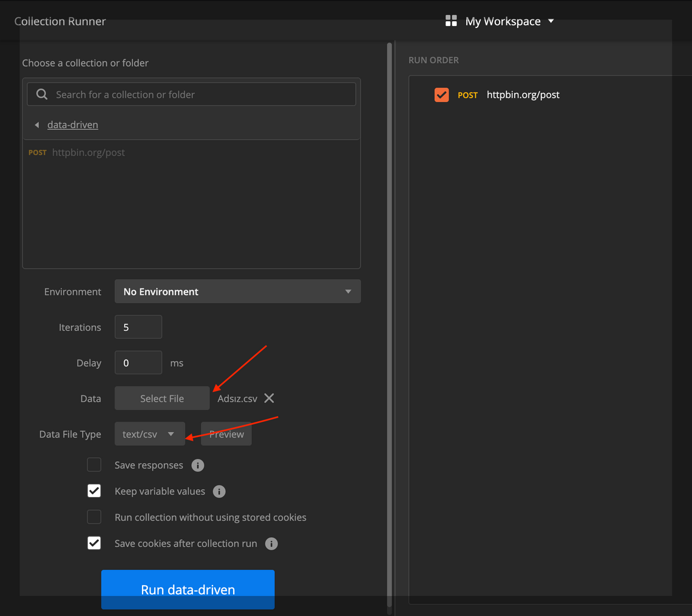The width and height of the screenshot is (692, 616).
Task: Enable run collection without stored cookies
Action: [94, 517]
